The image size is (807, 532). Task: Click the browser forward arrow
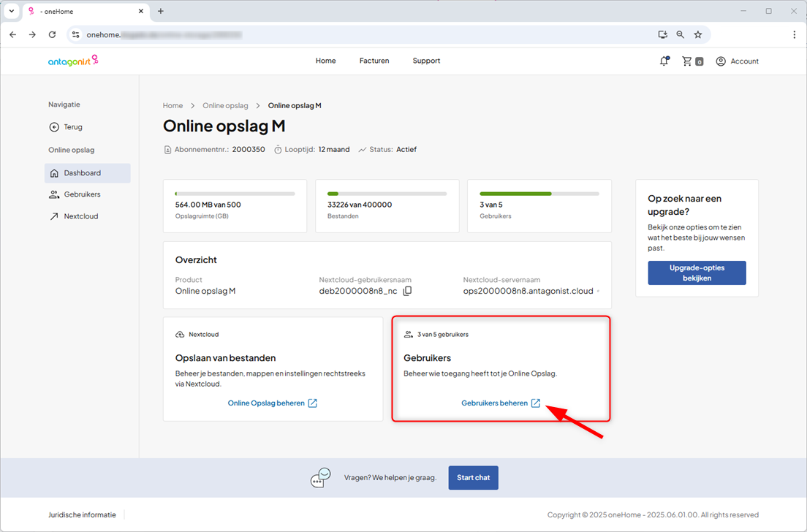32,34
